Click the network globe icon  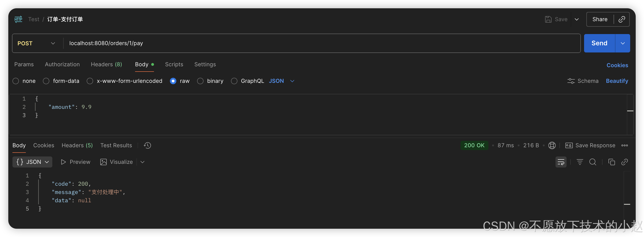point(552,145)
